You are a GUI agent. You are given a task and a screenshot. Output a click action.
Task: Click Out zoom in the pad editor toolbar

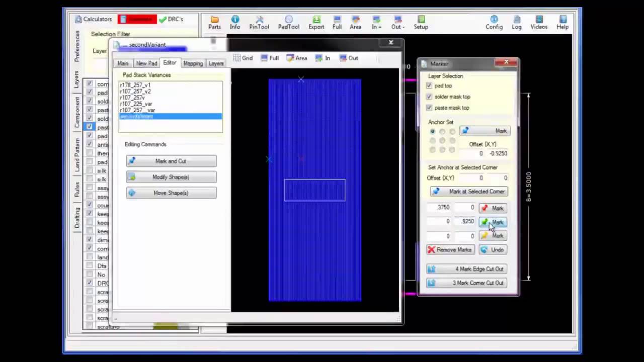(x=349, y=58)
